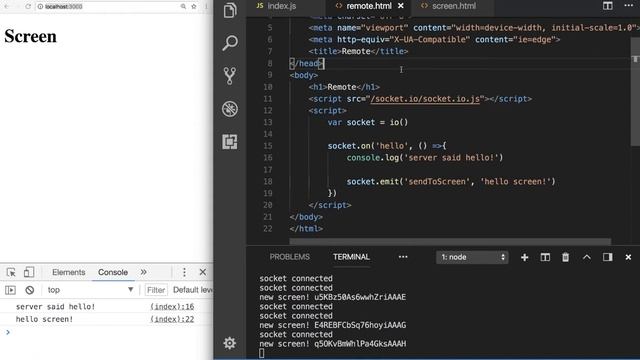
Task: Click the 'Screen' page heading
Action: pyautogui.click(x=31, y=36)
